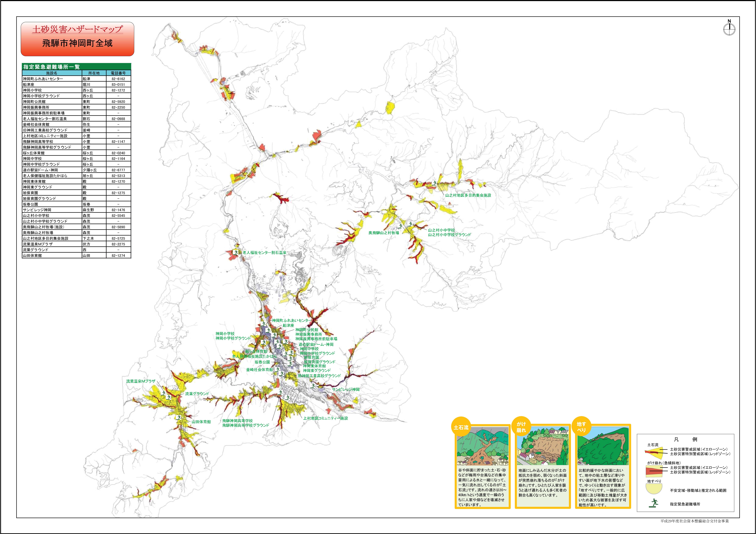
Task: Click the 電話番号 column header
Action: click(x=119, y=73)
